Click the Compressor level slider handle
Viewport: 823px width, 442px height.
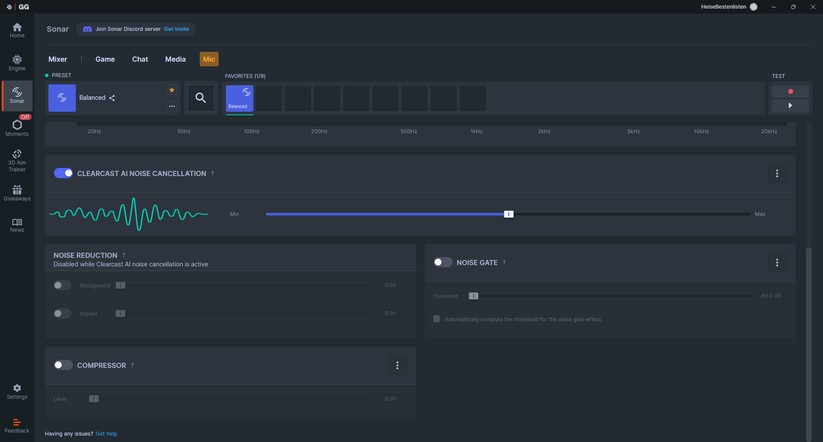(x=94, y=398)
